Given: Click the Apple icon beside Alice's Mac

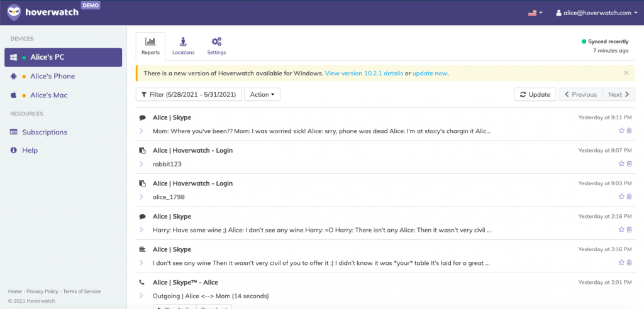Looking at the screenshot, I should [14, 95].
